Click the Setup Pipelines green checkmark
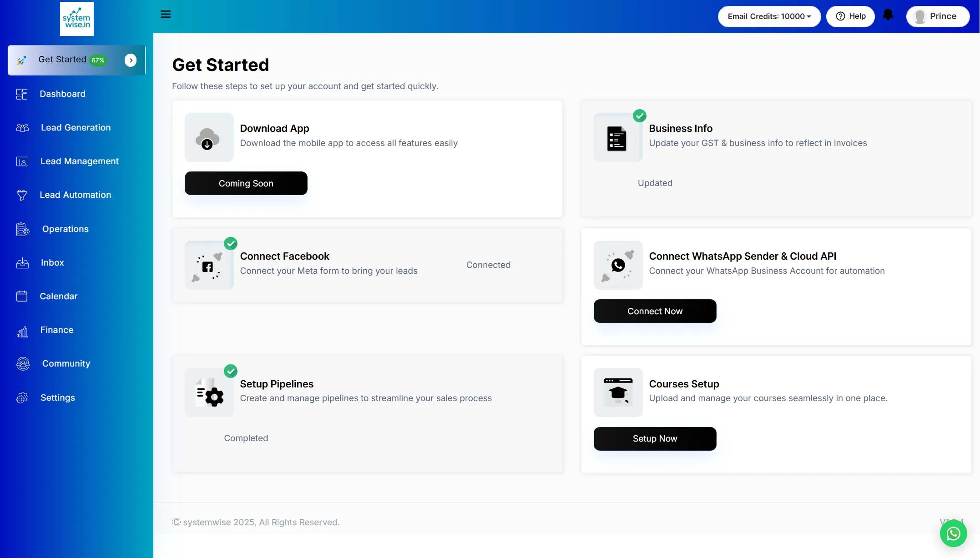 click(x=231, y=371)
